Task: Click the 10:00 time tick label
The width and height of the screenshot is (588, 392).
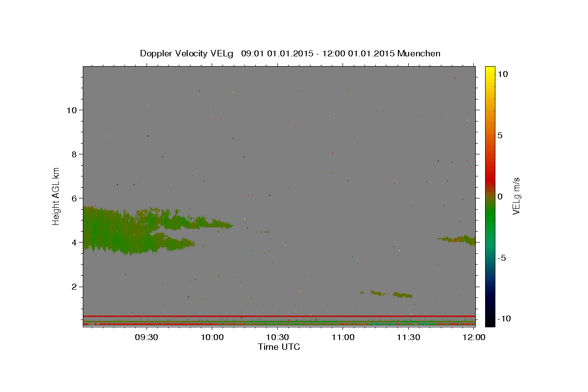Action: [x=212, y=337]
